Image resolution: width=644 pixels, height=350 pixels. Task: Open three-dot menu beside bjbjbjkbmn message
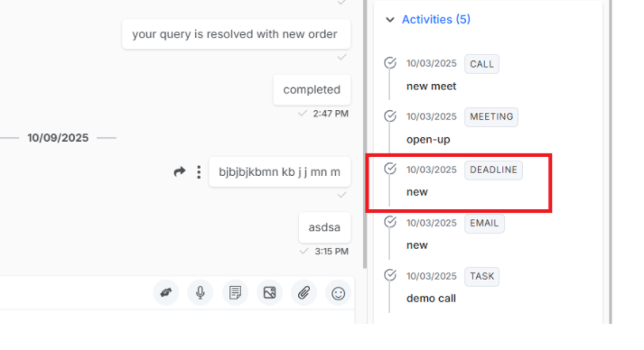(x=199, y=172)
